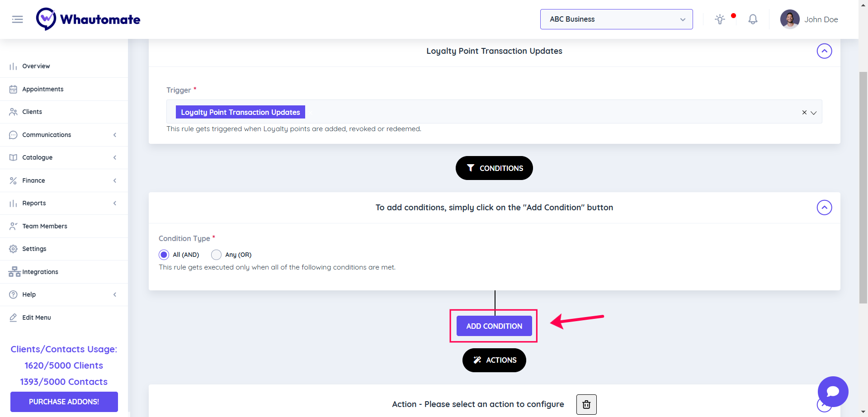Open the lightbulb tips icon
This screenshot has width=868, height=417.
(720, 19)
